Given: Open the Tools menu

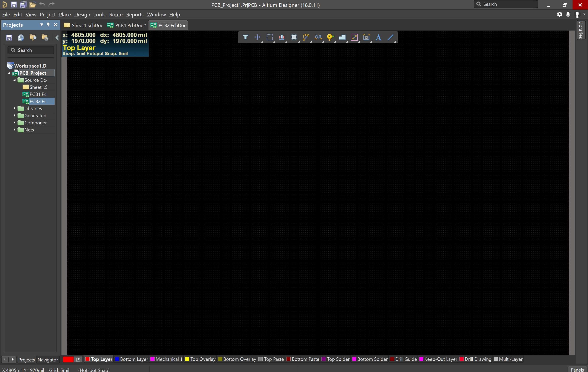Looking at the screenshot, I should click(99, 15).
